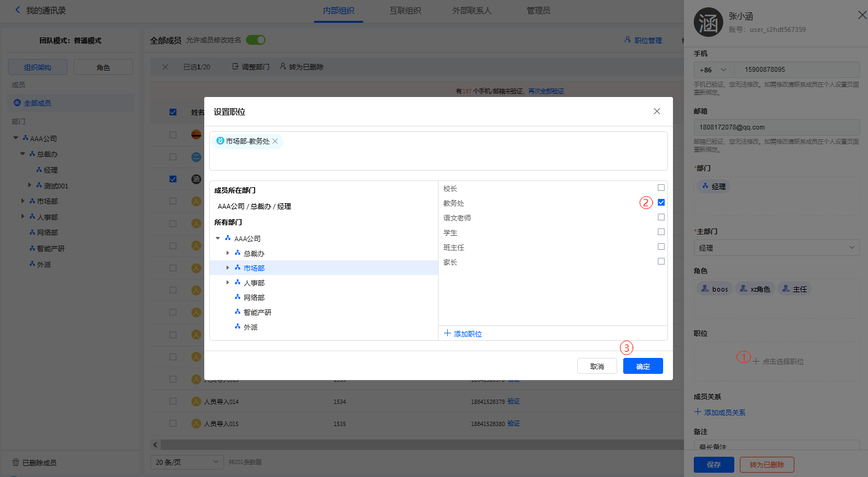Open the 已删除成员 trash icon
This screenshot has width=868, height=477.
[15, 463]
